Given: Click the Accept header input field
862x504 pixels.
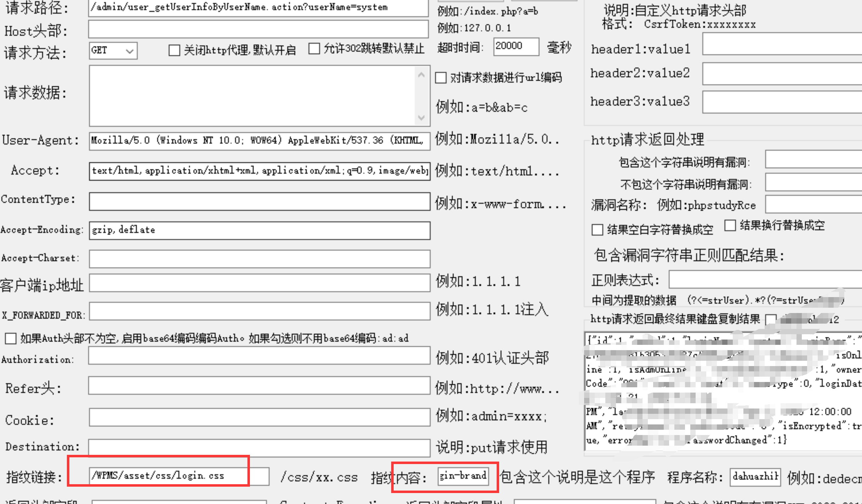Looking at the screenshot, I should (260, 171).
